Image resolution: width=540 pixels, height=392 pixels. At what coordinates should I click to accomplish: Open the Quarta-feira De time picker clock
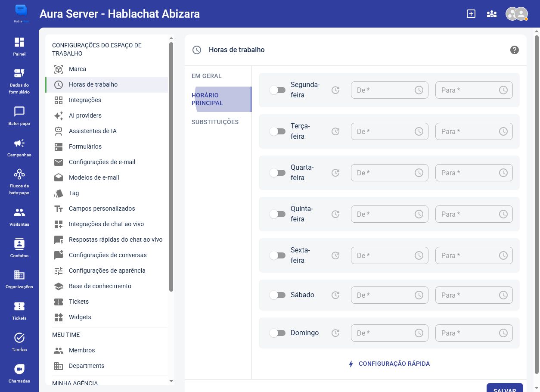419,173
